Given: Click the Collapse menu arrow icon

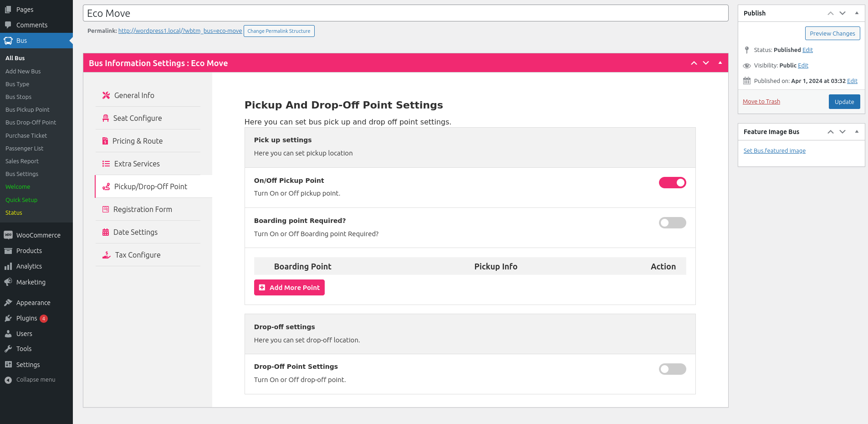Looking at the screenshot, I should pyautogui.click(x=8, y=380).
